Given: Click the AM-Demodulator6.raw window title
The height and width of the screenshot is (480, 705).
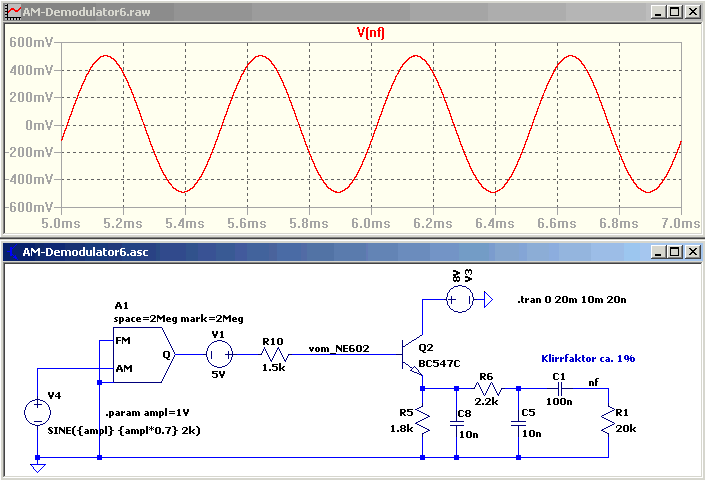Looking at the screenshot, I should point(86,12).
